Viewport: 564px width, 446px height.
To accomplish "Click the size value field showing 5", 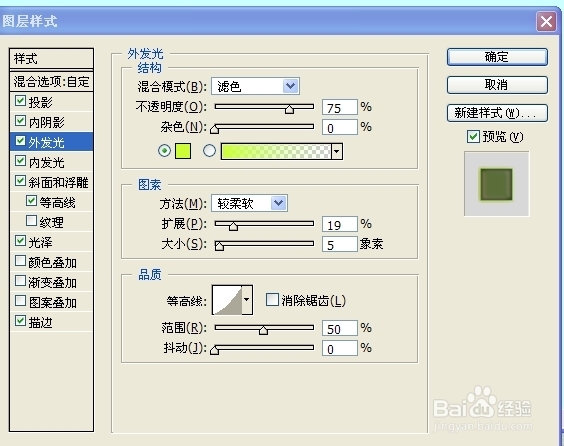I will [340, 245].
